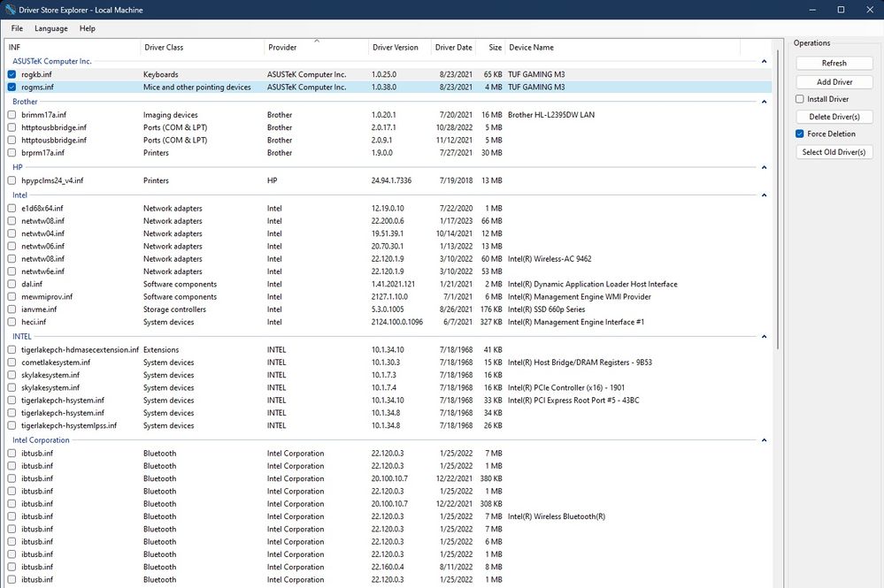This screenshot has height=588, width=884.
Task: Collapse the ASUSTeK Computer Inc. group
Action: tap(764, 61)
